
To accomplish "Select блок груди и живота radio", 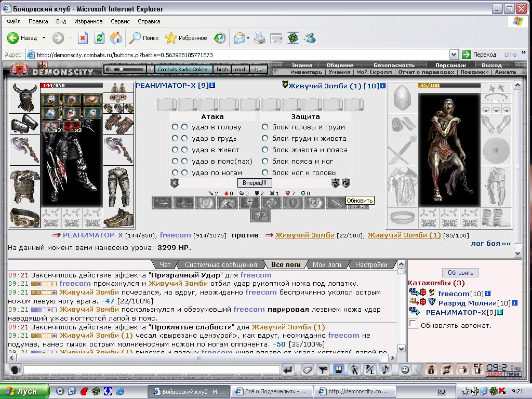I will point(265,138).
